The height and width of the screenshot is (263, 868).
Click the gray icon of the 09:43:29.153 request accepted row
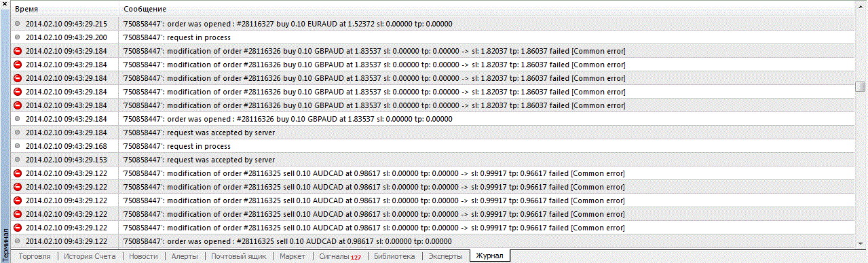18,160
